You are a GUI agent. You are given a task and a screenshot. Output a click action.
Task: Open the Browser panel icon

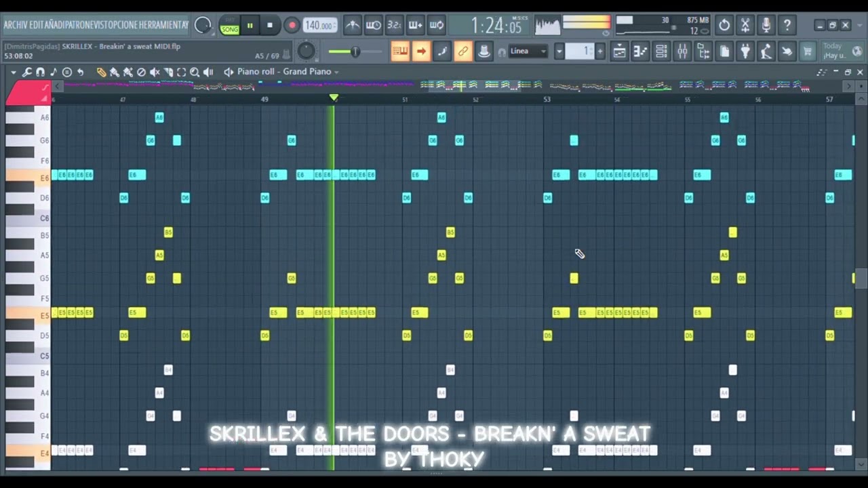pyautogui.click(x=703, y=51)
